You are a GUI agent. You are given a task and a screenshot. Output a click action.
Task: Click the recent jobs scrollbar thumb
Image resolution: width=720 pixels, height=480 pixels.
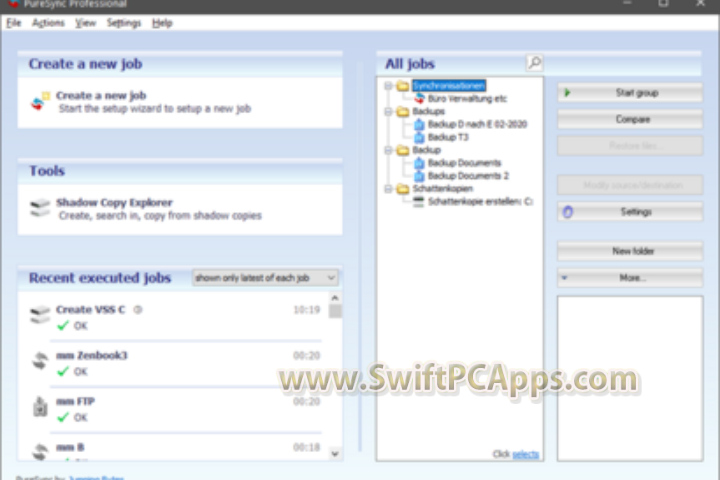click(x=335, y=311)
